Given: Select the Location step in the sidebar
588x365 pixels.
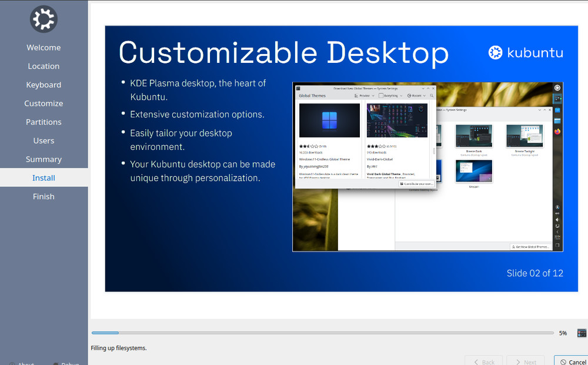Looking at the screenshot, I should (x=44, y=66).
